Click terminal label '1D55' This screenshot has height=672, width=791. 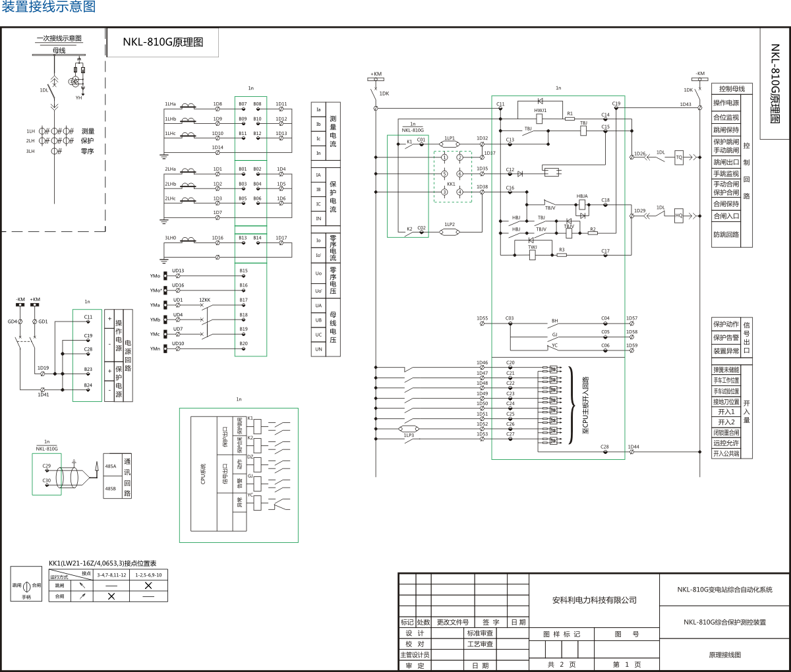483,318
